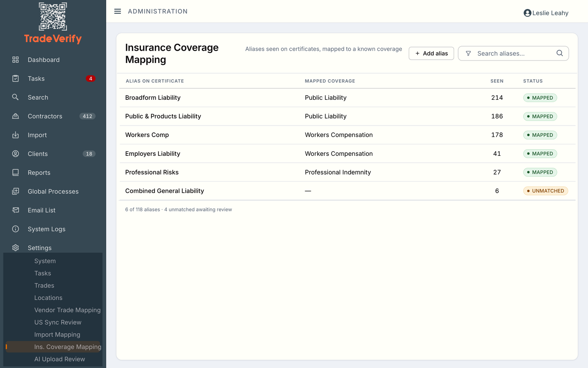Image resolution: width=588 pixels, height=368 pixels.
Task: Click the Employers Liability alias
Action: (x=153, y=154)
